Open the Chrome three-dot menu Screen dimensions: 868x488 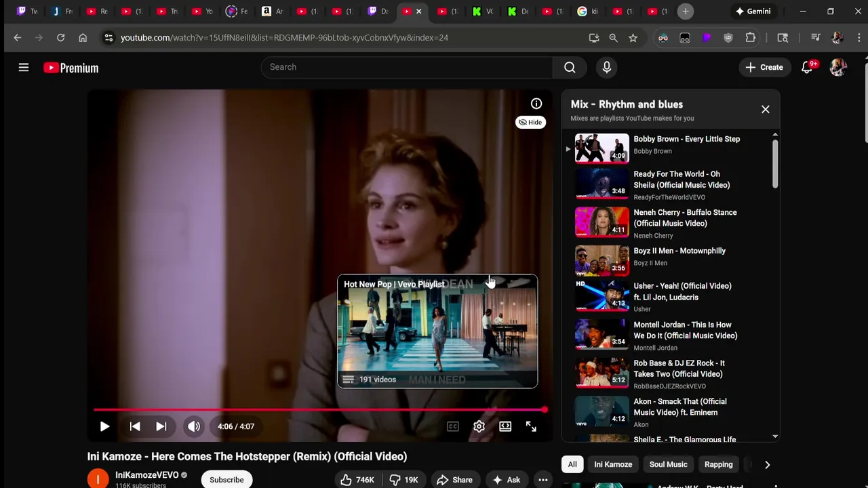tap(859, 38)
